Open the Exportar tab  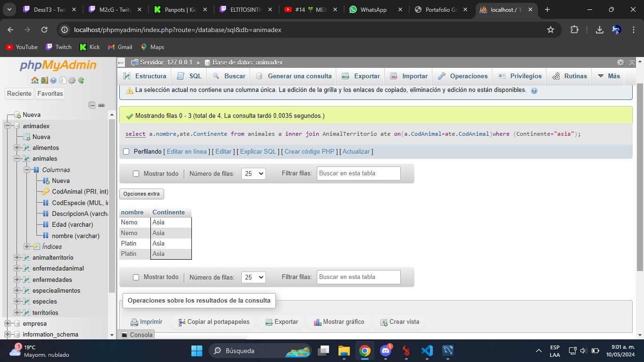(x=361, y=76)
